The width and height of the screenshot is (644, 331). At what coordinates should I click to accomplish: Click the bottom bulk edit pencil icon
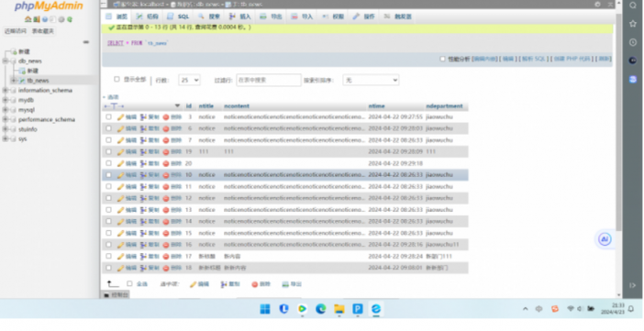pyautogui.click(x=193, y=284)
